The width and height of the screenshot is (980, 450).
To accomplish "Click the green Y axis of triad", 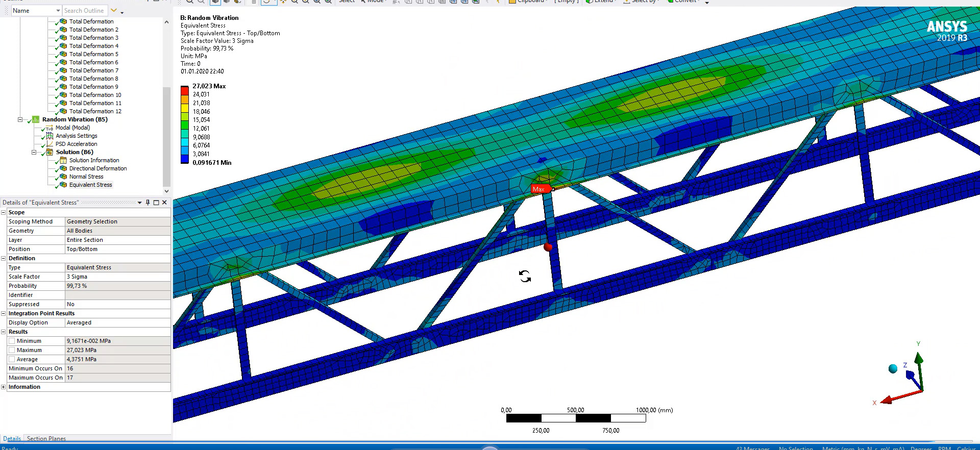I will [919, 359].
